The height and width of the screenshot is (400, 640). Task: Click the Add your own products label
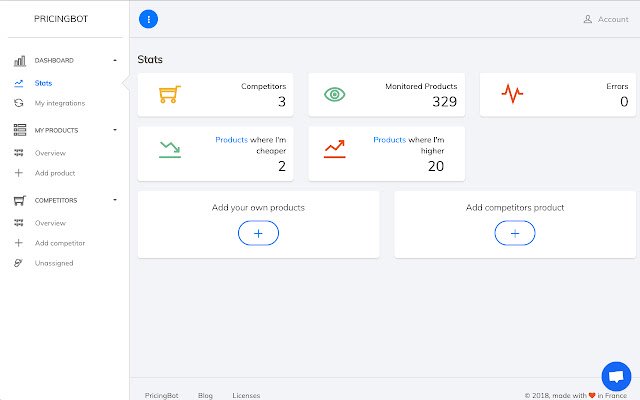[258, 207]
